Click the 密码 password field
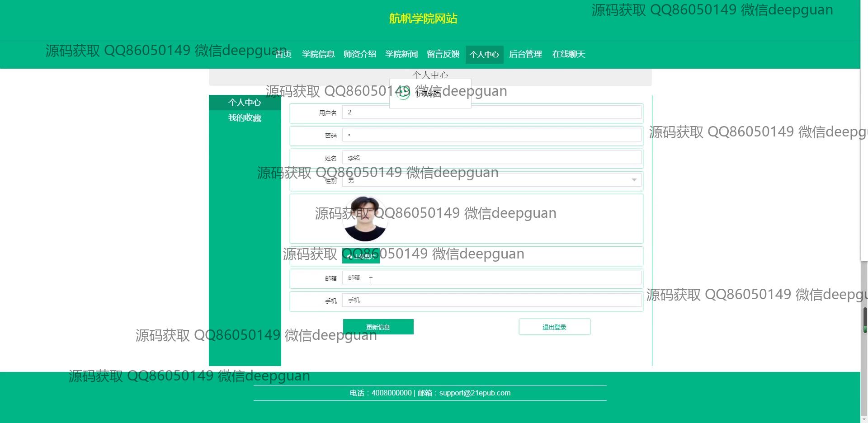The width and height of the screenshot is (868, 423). click(x=491, y=135)
